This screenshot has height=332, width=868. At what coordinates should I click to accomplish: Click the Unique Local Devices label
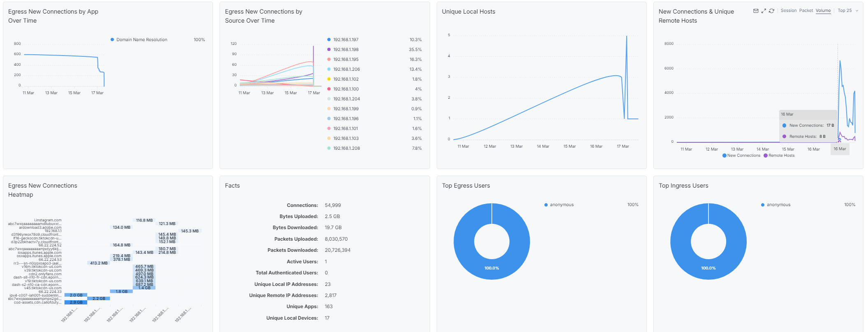click(x=292, y=318)
